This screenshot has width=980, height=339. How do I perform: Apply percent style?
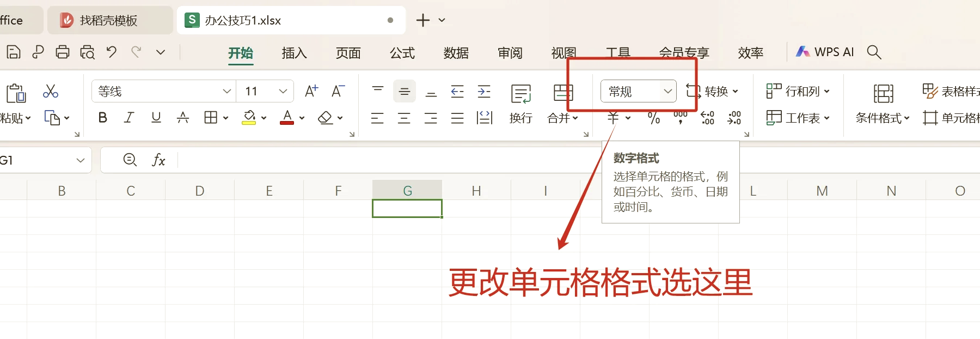click(654, 118)
